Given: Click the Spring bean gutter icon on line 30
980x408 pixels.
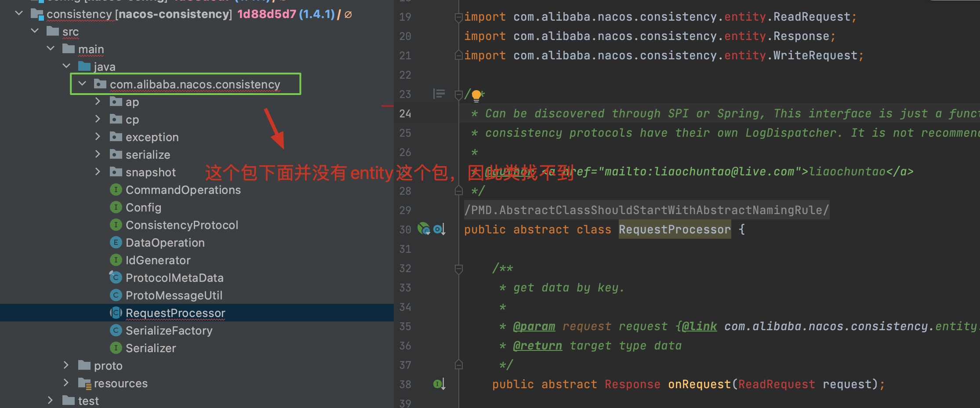Looking at the screenshot, I should (x=424, y=229).
